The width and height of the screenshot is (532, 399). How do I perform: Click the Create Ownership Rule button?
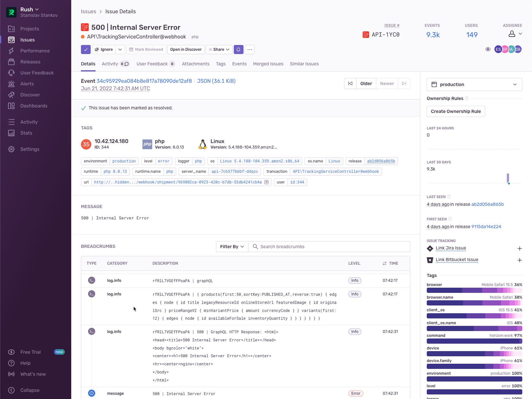456,111
